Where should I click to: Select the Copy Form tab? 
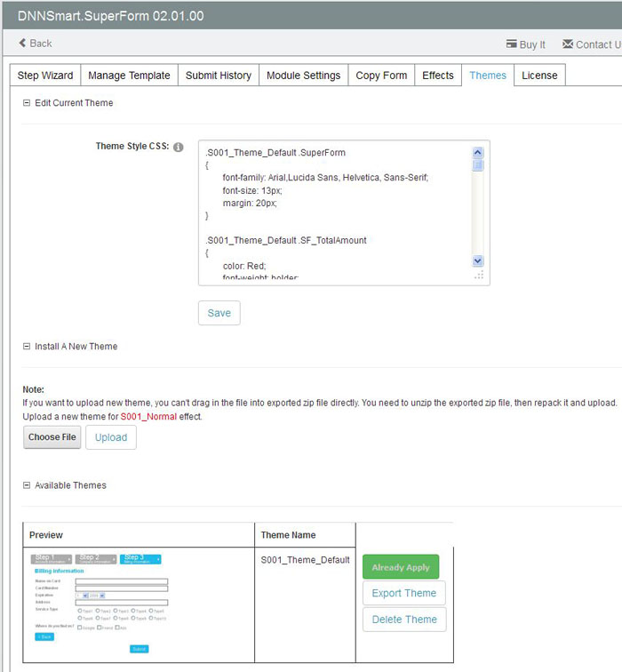tap(381, 76)
